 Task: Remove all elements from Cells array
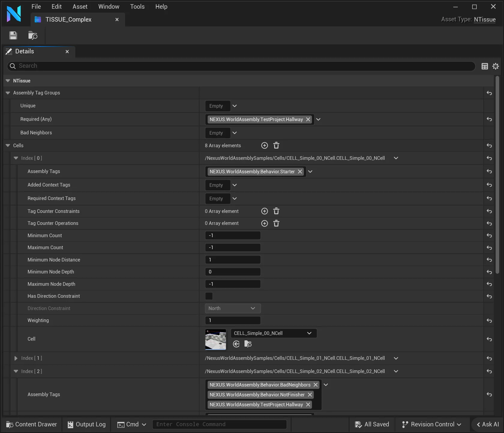coord(276,145)
